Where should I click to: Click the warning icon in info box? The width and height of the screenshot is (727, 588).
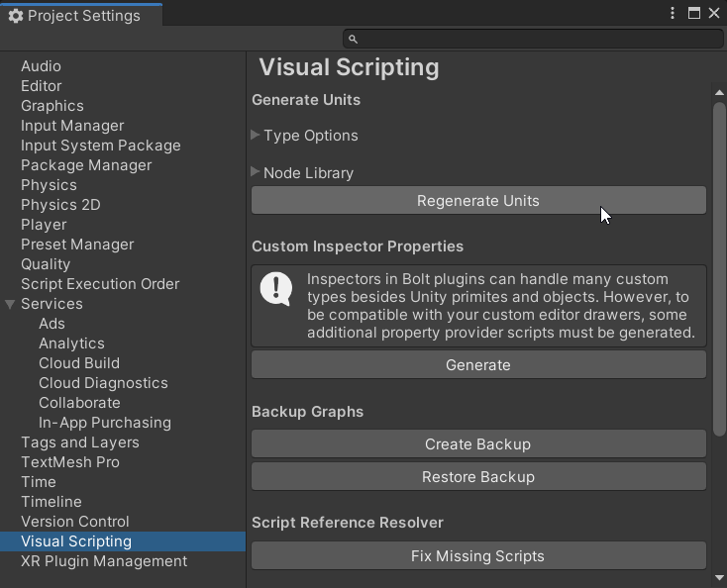(275, 289)
